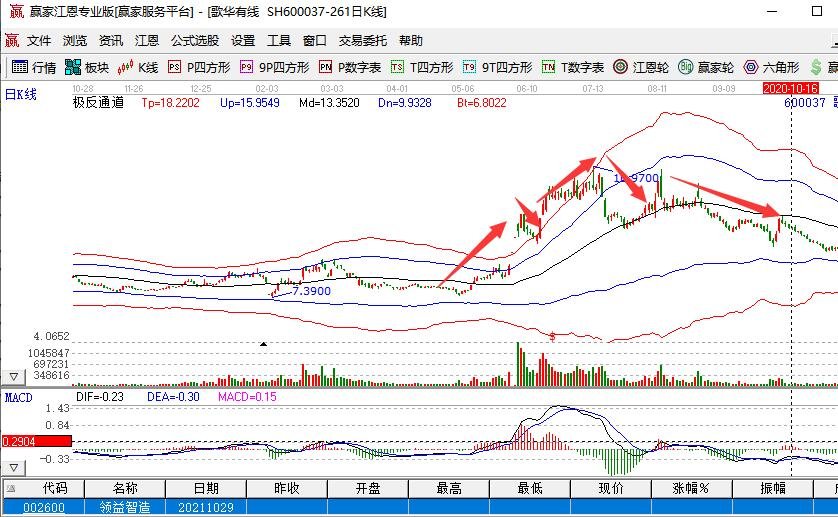Click the 昨收 column header
838x517 pixels.
point(287,488)
